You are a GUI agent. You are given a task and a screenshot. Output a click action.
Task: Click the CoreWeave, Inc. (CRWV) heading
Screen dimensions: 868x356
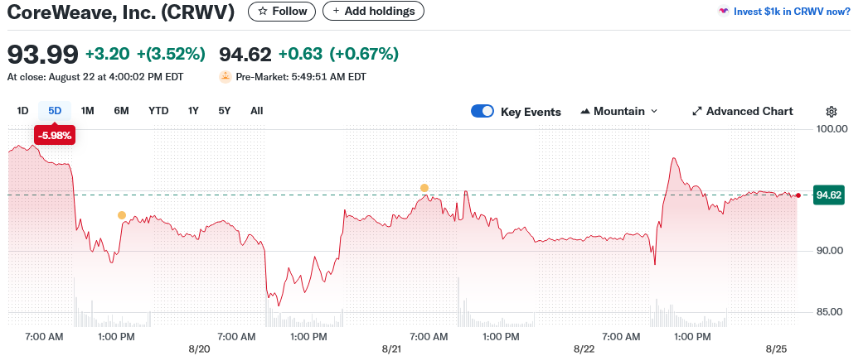pos(121,12)
